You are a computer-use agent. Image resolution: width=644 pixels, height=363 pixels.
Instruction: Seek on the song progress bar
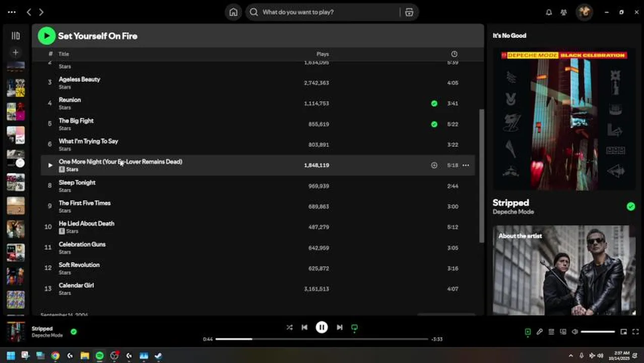(x=321, y=339)
